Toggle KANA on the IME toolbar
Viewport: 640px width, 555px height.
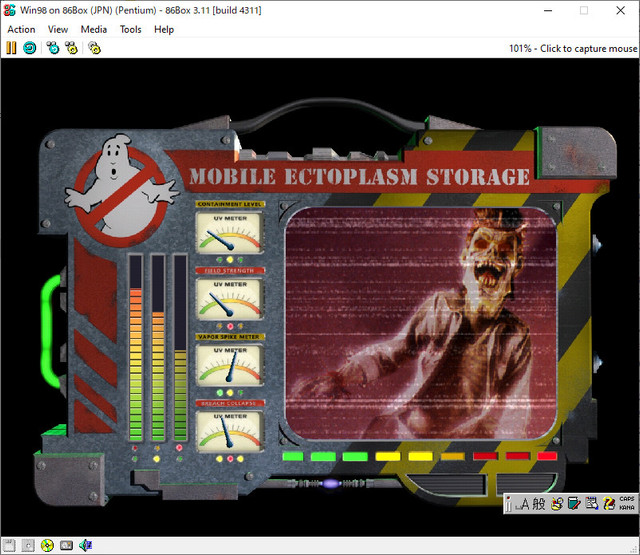pyautogui.click(x=627, y=508)
